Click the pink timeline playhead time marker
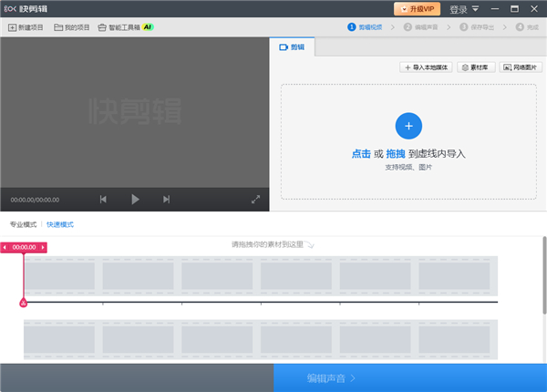547x392 pixels. click(24, 247)
